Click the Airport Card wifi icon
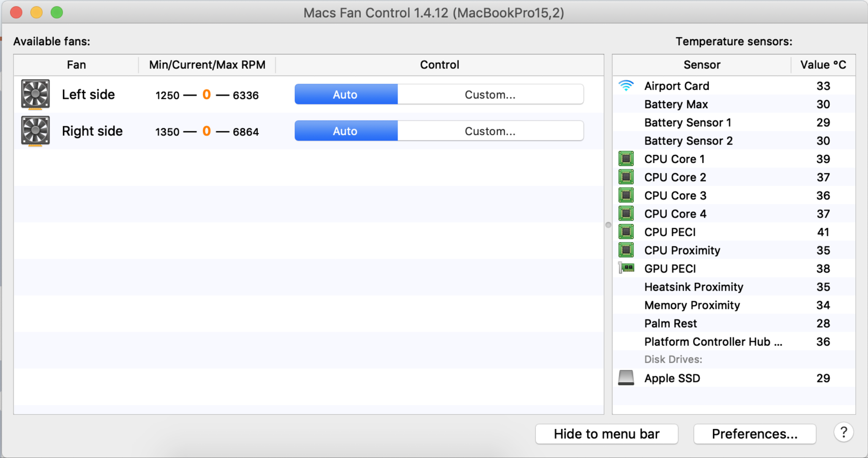This screenshot has width=868, height=458. coord(626,86)
